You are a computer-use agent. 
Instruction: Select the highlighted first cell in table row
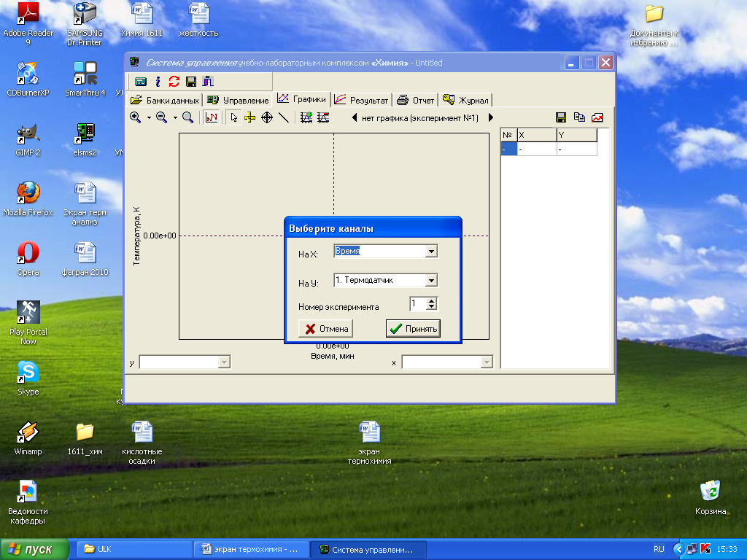[508, 149]
